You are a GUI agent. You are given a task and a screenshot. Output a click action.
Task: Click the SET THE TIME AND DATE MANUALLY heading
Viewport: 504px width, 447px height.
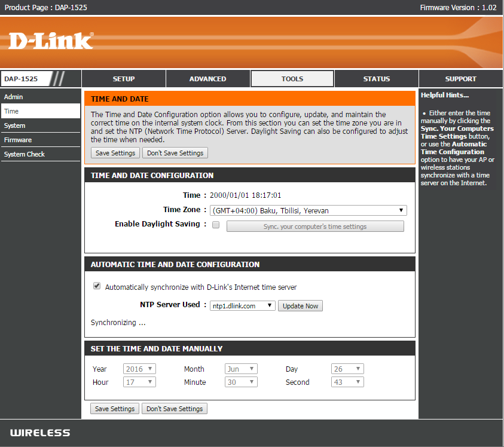pyautogui.click(x=157, y=348)
